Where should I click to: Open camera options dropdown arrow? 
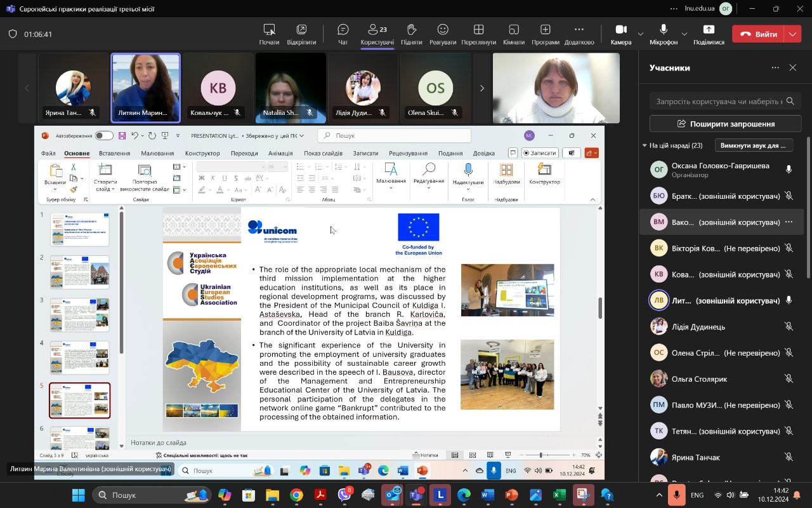point(640,34)
